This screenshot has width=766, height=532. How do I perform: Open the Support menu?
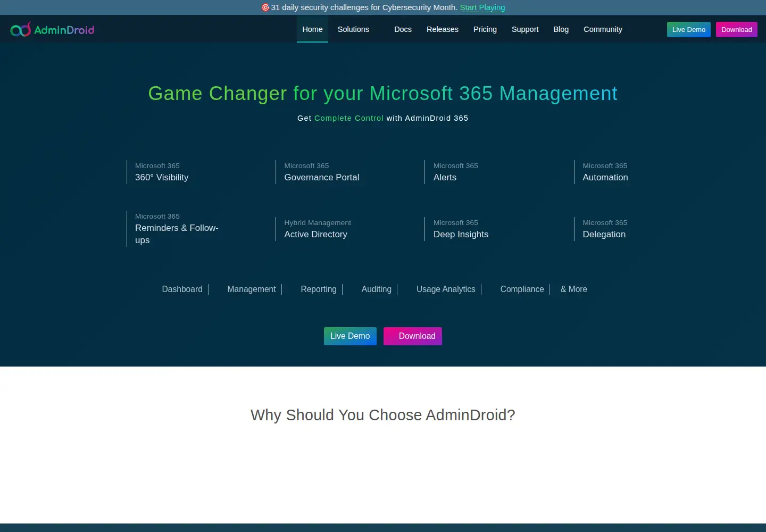525,29
